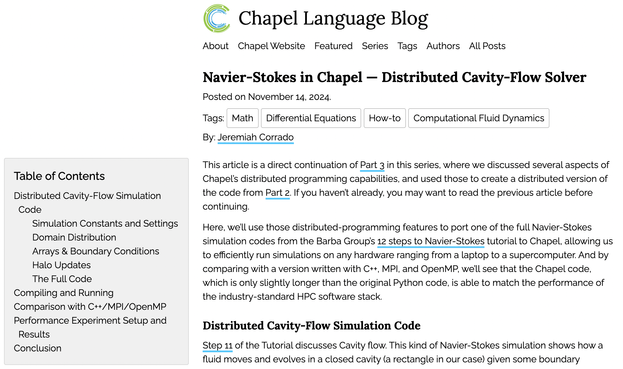
Task: Open the All Posts menu item
Action: (487, 46)
